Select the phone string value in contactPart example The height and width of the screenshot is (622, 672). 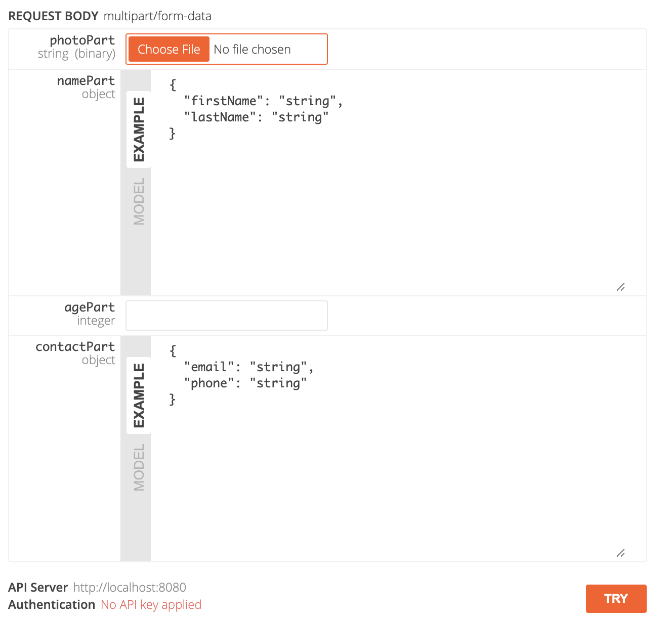coord(279,383)
